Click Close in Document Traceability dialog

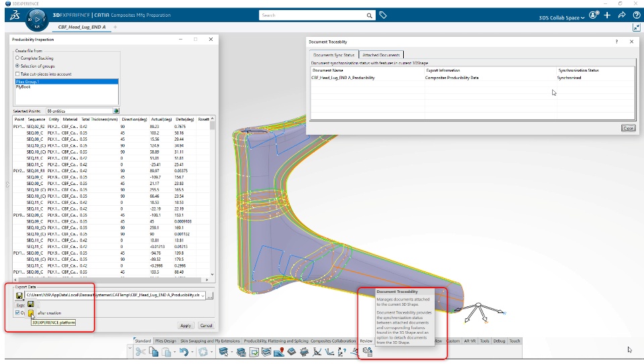point(629,129)
